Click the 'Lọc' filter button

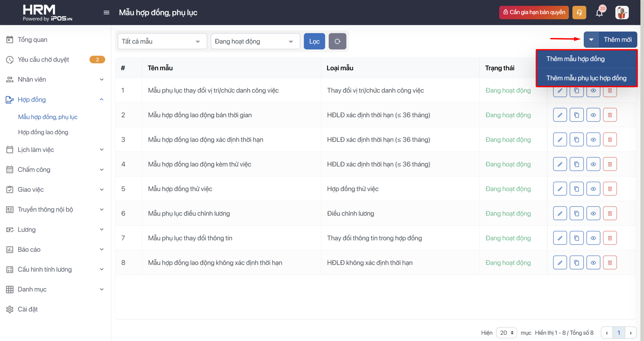point(314,41)
